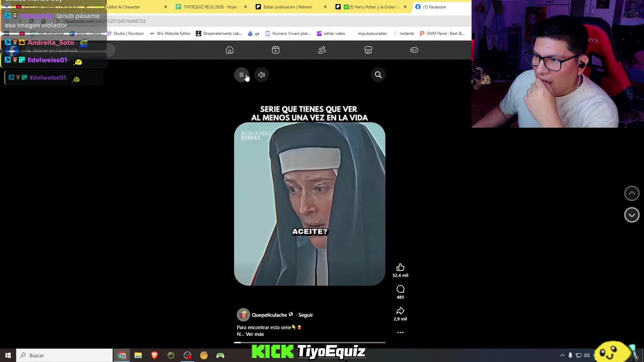This screenshot has width=644, height=362.
Task: Open File Explorer from the taskbar
Action: pyautogui.click(x=138, y=355)
